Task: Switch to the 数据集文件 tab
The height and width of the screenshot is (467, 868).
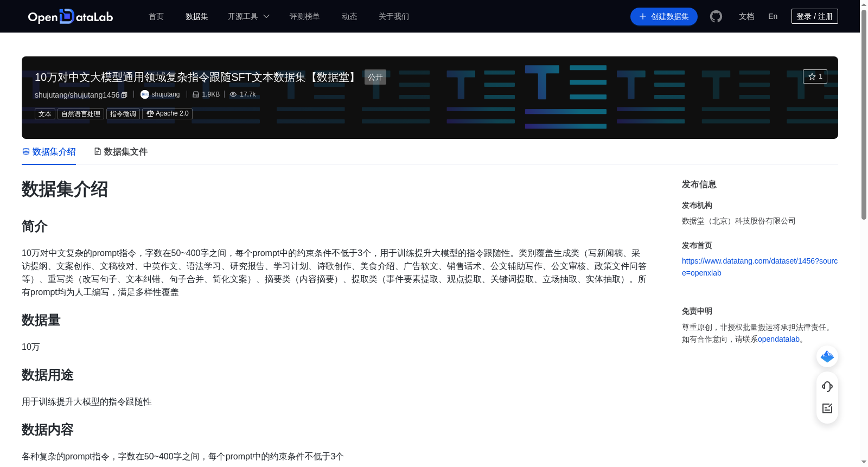Action: 120,152
